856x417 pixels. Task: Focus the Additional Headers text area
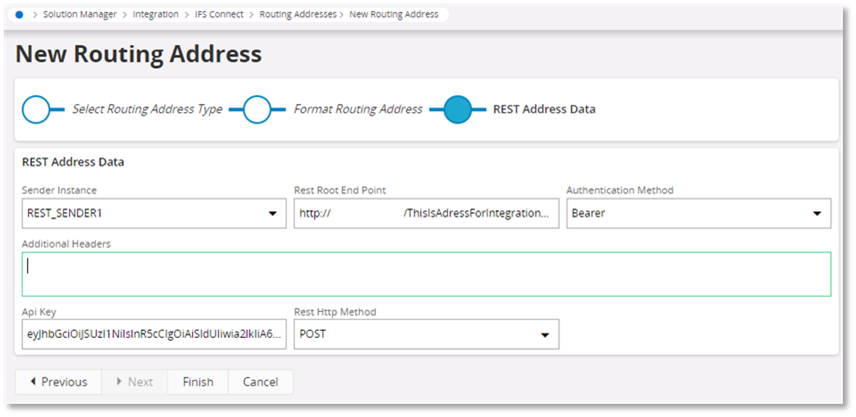click(427, 274)
